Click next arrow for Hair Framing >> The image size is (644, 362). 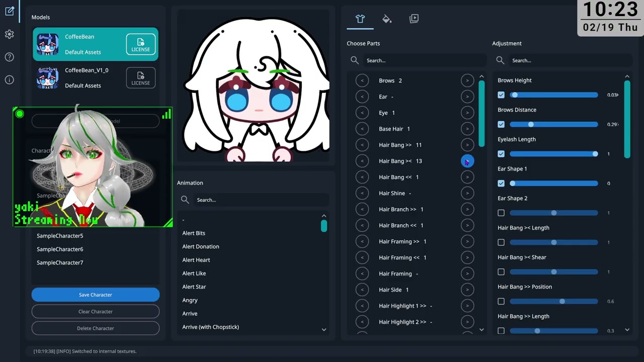coord(467,241)
